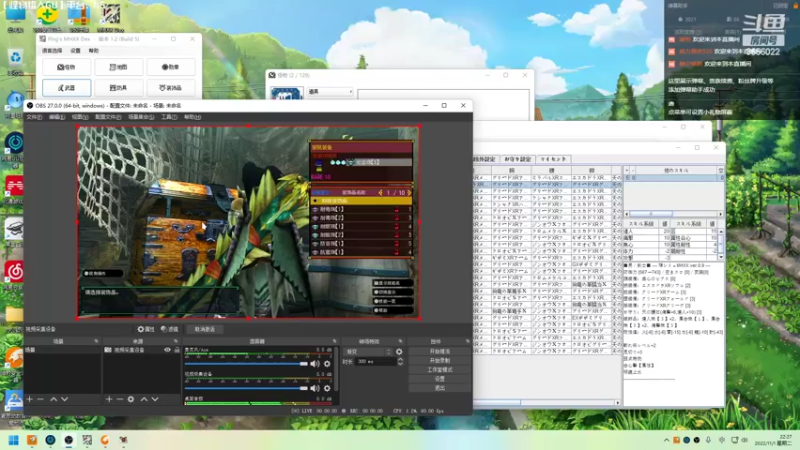The height and width of the screenshot is (450, 800).
Task: Open the OBS 帮助 menu
Action: point(192,117)
